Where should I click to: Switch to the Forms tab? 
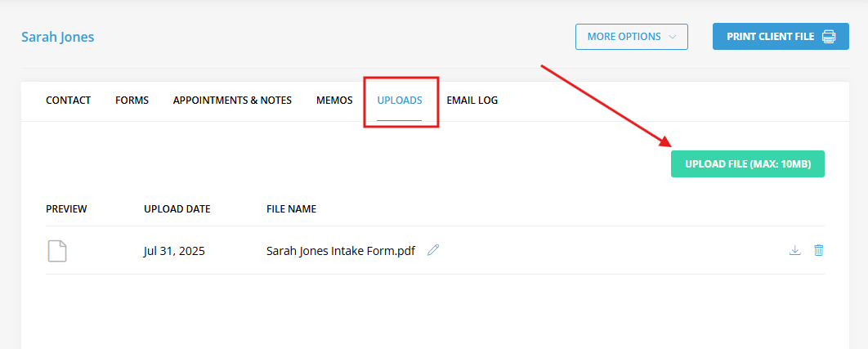point(132,101)
